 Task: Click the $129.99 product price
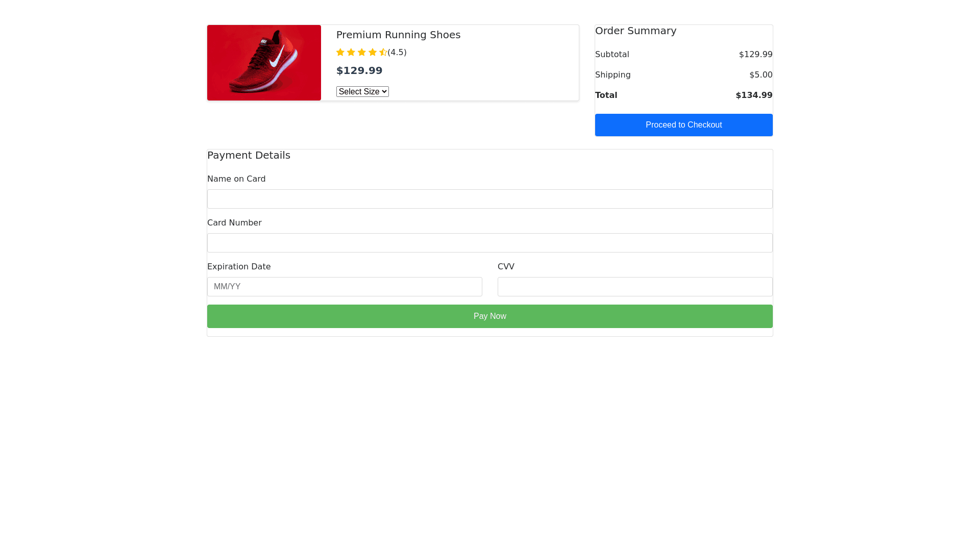(359, 70)
